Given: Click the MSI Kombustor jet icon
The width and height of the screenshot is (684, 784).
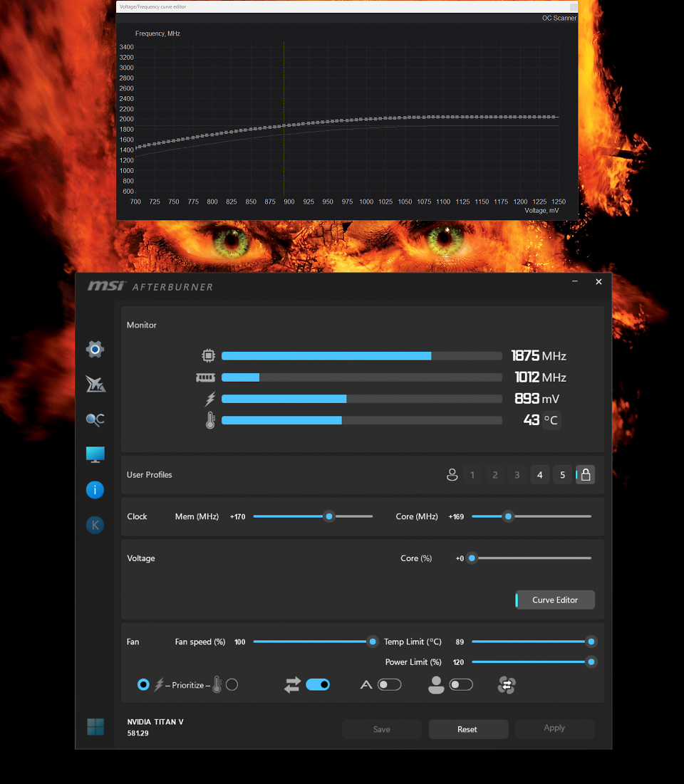Looking at the screenshot, I should 95,384.
